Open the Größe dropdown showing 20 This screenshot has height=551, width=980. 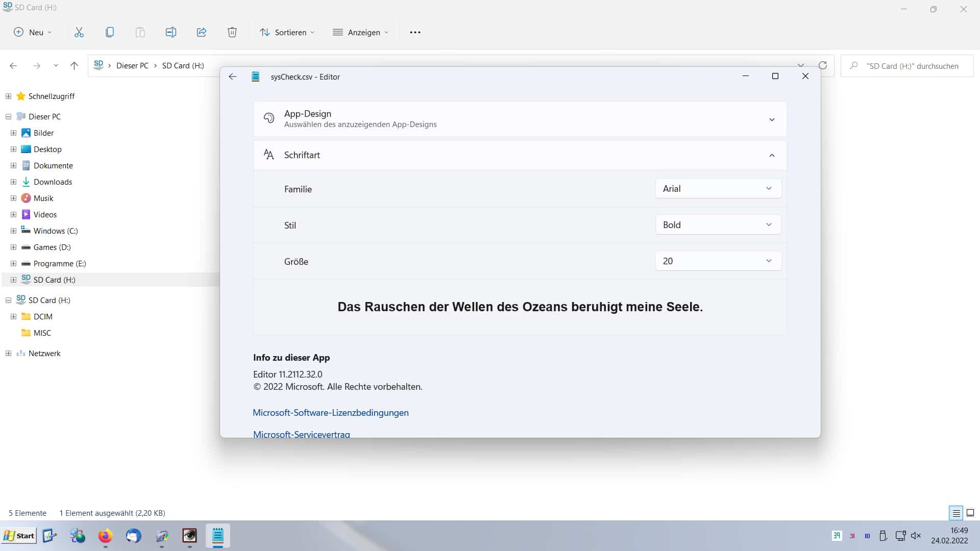(x=718, y=261)
